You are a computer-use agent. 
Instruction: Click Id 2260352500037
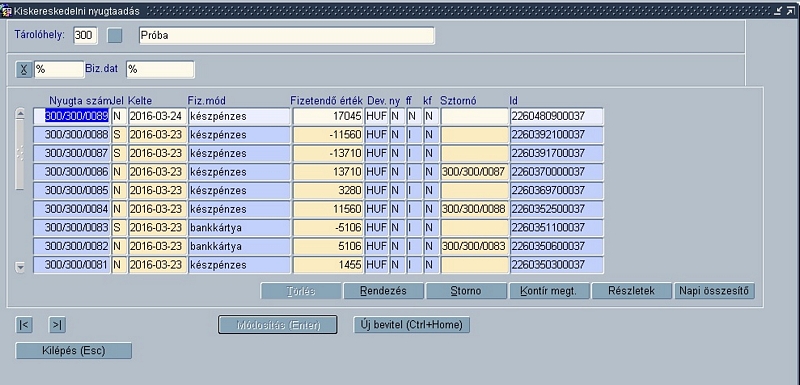pos(557,209)
